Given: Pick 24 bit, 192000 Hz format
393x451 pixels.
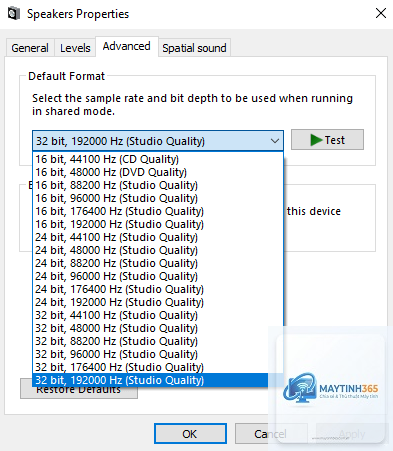Looking at the screenshot, I should click(x=158, y=302).
